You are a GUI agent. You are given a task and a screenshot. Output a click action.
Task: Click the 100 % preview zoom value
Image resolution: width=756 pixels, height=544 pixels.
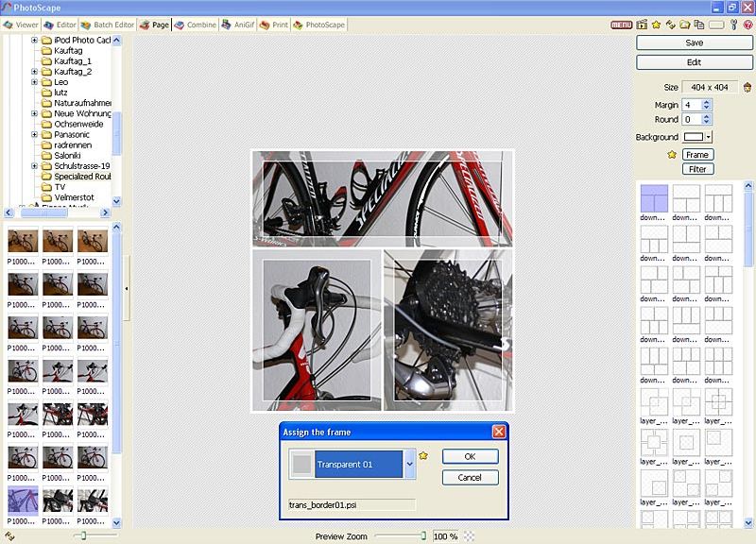(445, 536)
